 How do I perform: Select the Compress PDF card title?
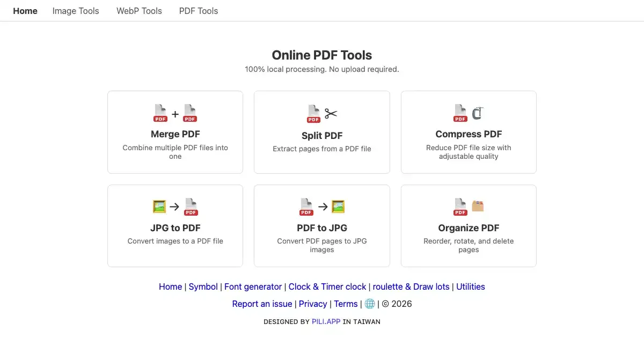[x=469, y=134]
